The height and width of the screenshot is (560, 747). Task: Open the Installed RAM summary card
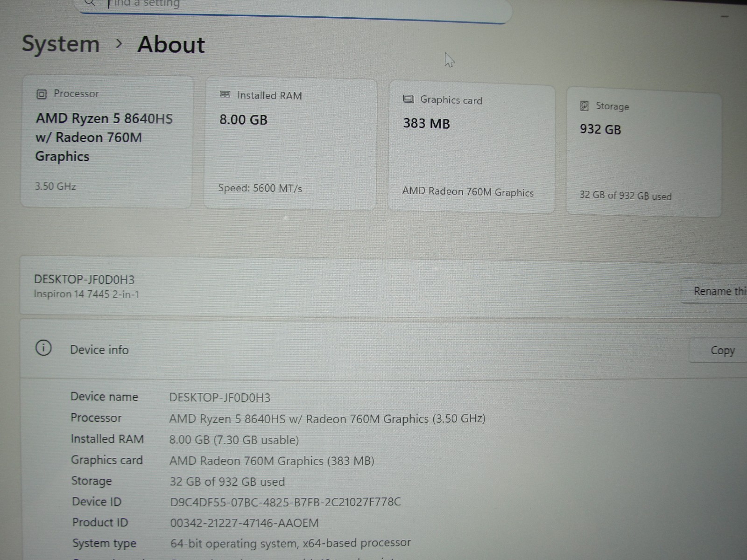(290, 144)
